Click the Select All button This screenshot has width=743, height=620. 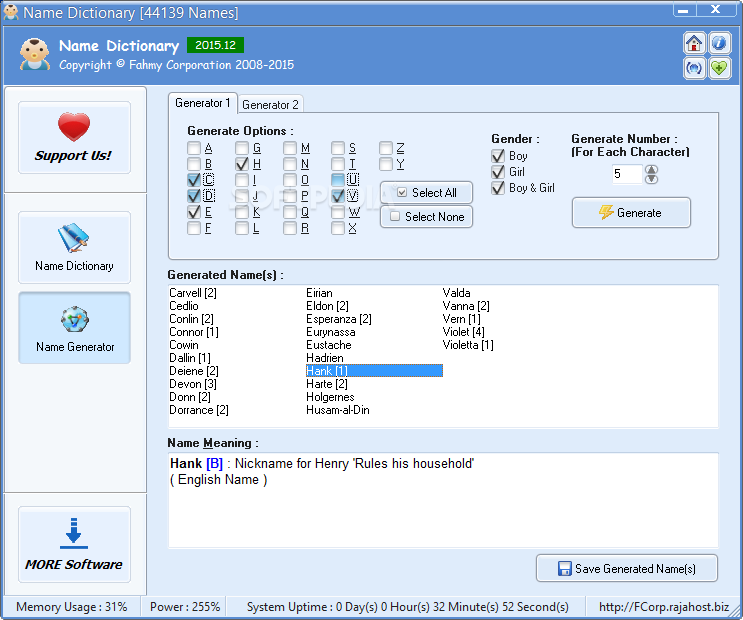pyautogui.click(x=426, y=192)
